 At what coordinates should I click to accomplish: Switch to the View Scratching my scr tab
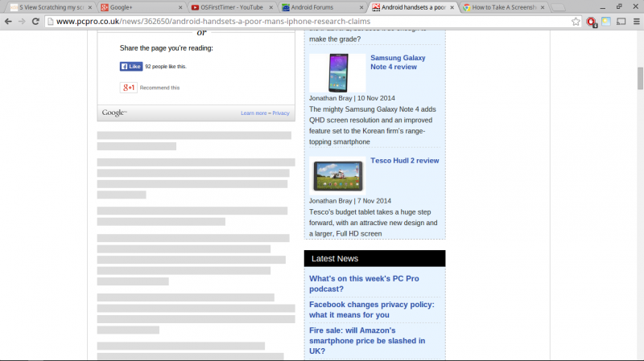click(x=47, y=7)
